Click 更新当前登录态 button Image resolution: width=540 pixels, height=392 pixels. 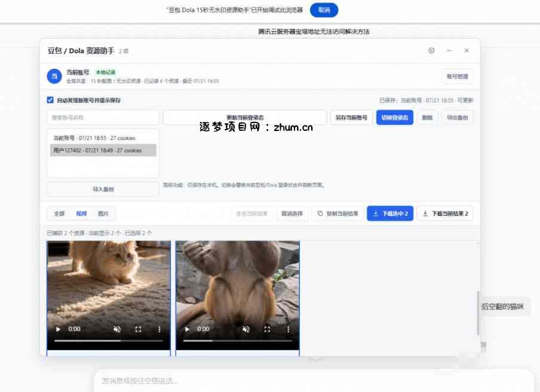coord(244,118)
